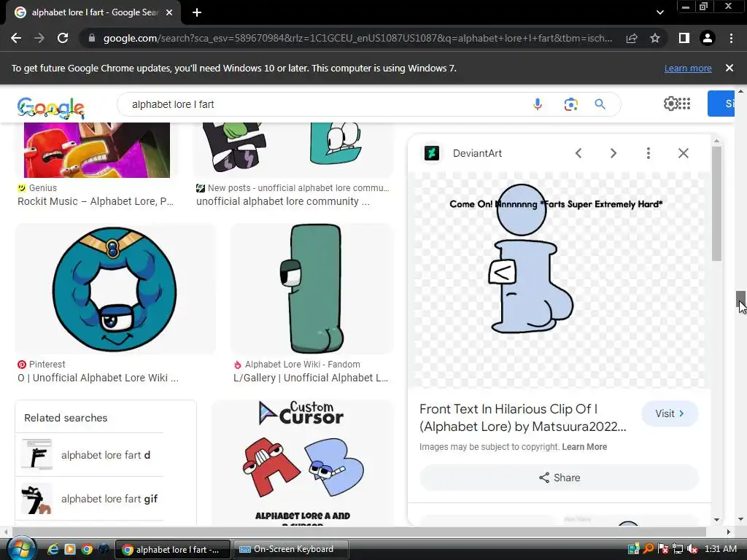Image resolution: width=747 pixels, height=560 pixels.
Task: Switch to alphabet lore Chrome taskbar button
Action: tap(173, 549)
